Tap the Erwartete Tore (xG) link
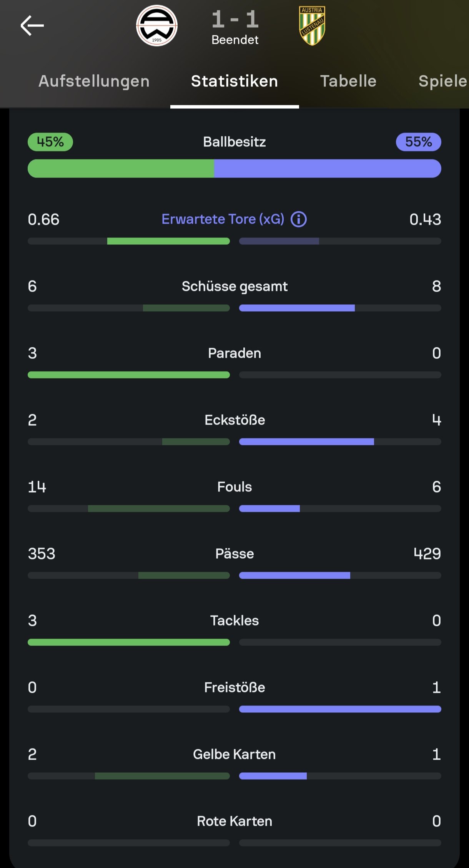This screenshot has height=868, width=469. click(x=223, y=219)
